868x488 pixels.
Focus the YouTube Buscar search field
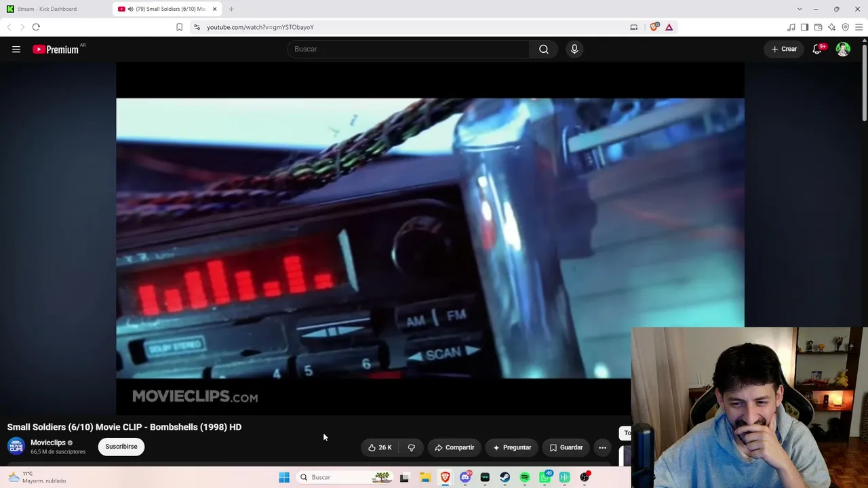pos(408,49)
